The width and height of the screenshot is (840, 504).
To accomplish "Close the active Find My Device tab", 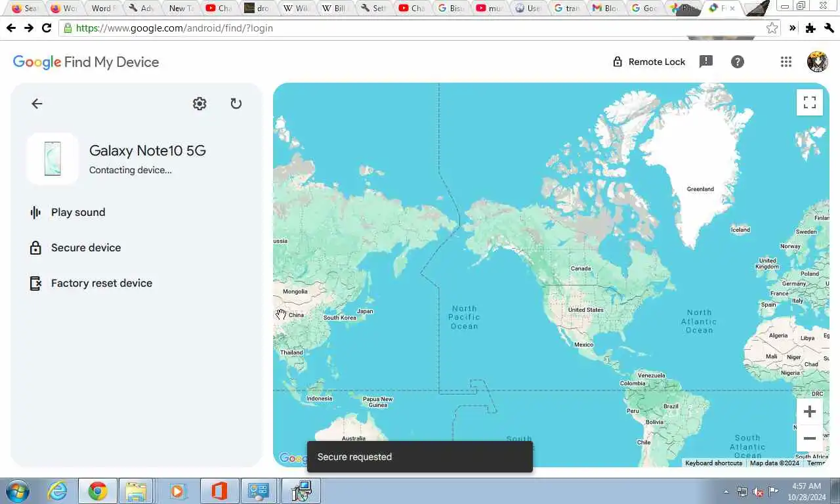I will [x=732, y=9].
